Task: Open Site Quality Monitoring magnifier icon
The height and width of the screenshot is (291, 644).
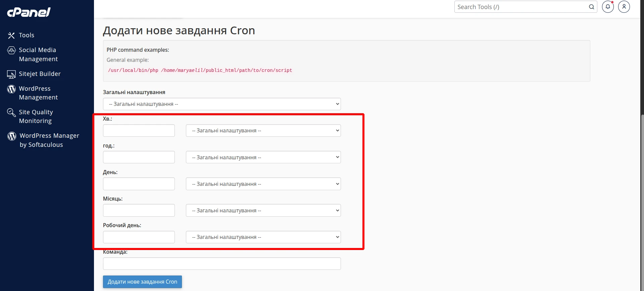Action: click(11, 113)
